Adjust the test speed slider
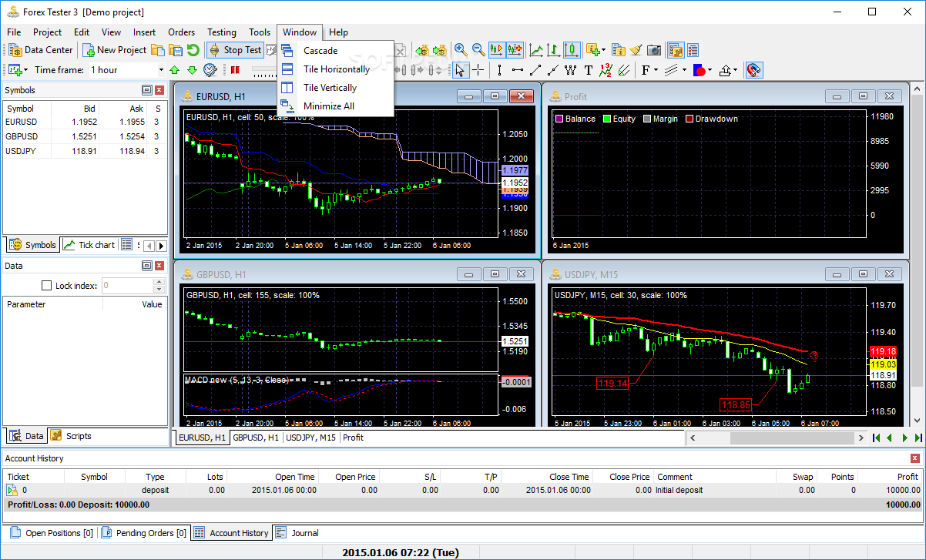This screenshot has width=926, height=560. (x=263, y=70)
